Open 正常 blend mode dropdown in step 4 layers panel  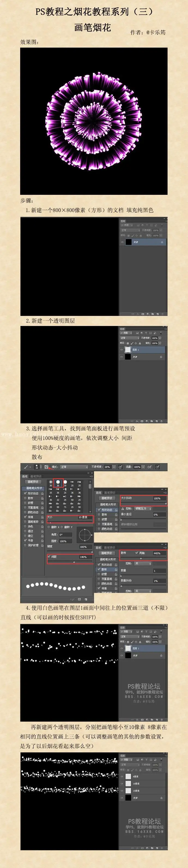(x=130, y=636)
